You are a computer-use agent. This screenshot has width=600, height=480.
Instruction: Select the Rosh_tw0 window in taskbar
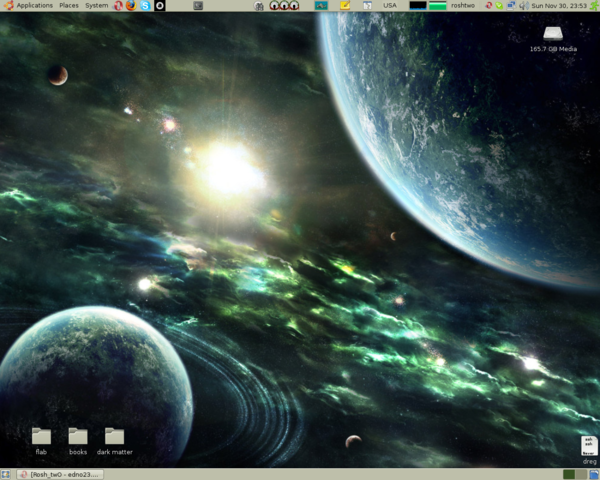[65, 474]
